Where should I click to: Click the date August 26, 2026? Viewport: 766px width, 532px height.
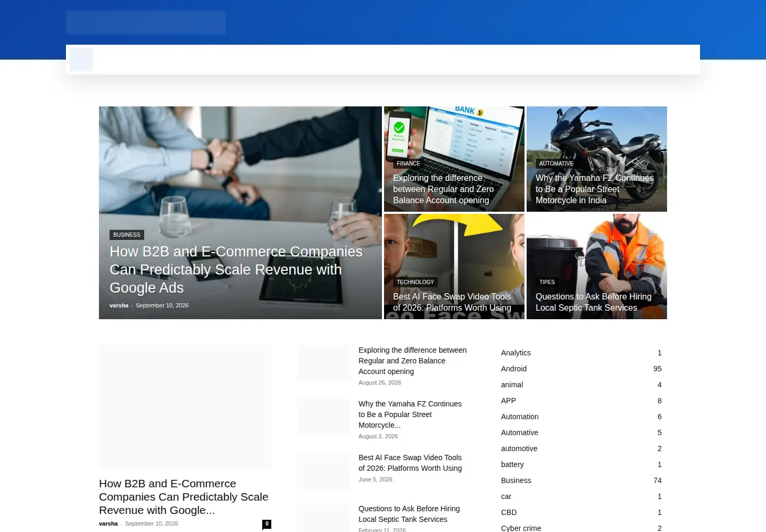click(x=380, y=383)
